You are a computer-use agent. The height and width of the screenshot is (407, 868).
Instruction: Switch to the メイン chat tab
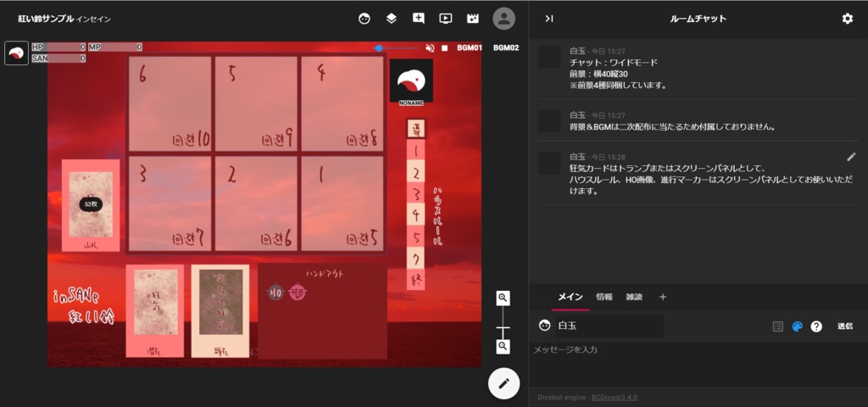(570, 297)
